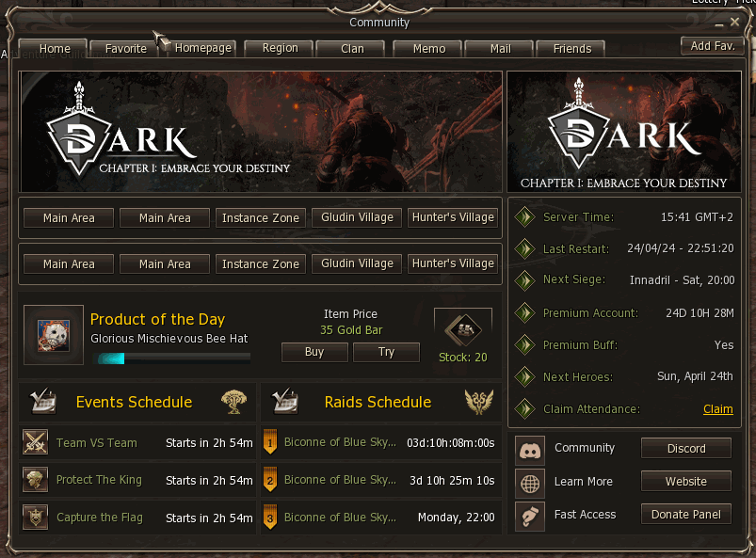The image size is (756, 558).
Task: Click the Add Fav. button
Action: (712, 46)
